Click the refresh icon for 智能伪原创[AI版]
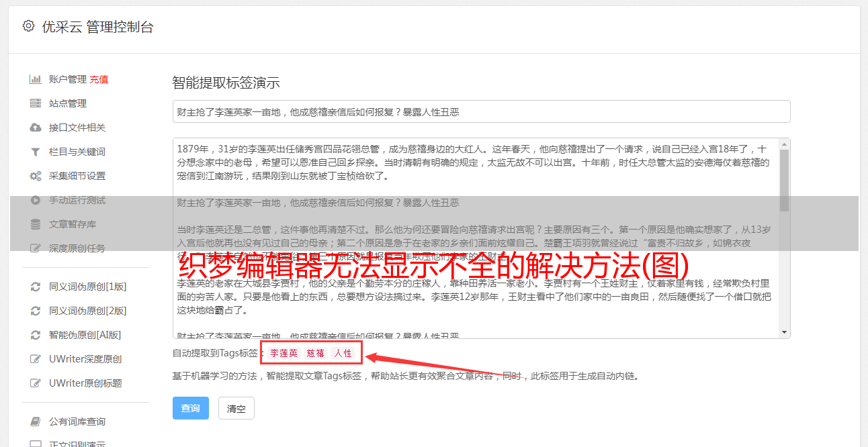868x447 pixels. coord(36,335)
